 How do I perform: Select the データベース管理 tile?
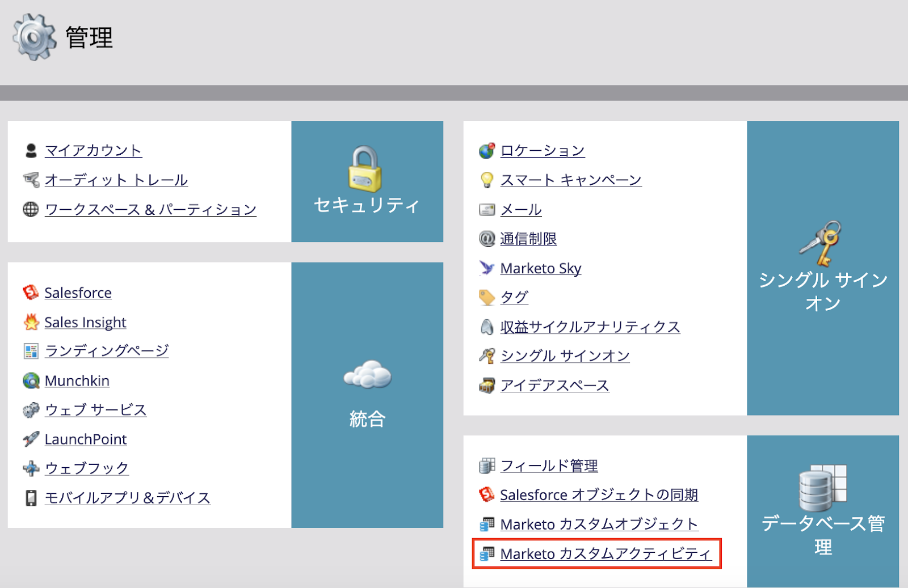(823, 511)
